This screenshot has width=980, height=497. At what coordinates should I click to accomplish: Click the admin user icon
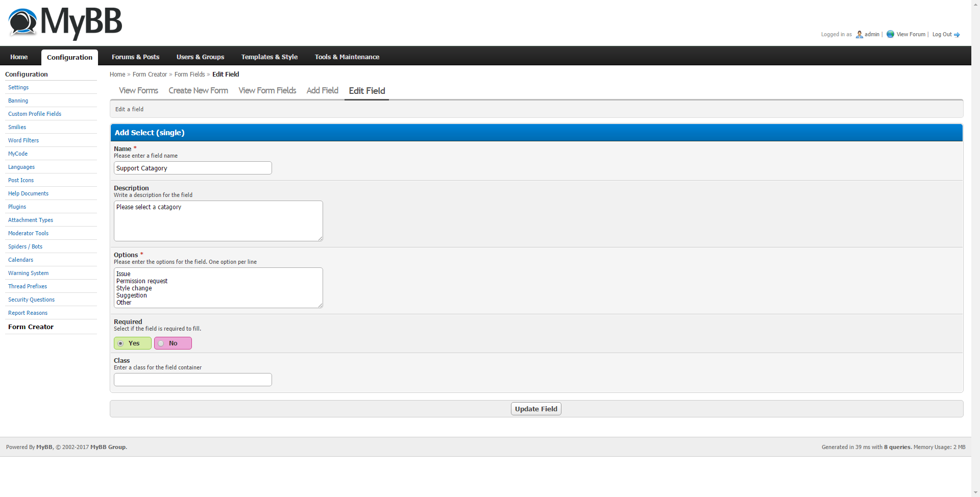coord(860,35)
